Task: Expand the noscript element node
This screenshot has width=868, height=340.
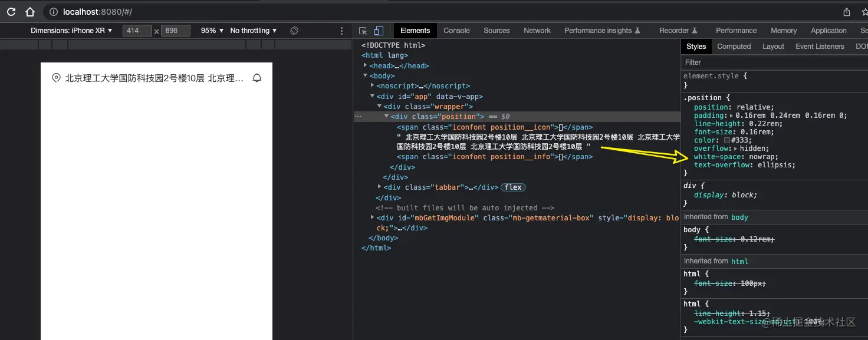Action: (373, 85)
